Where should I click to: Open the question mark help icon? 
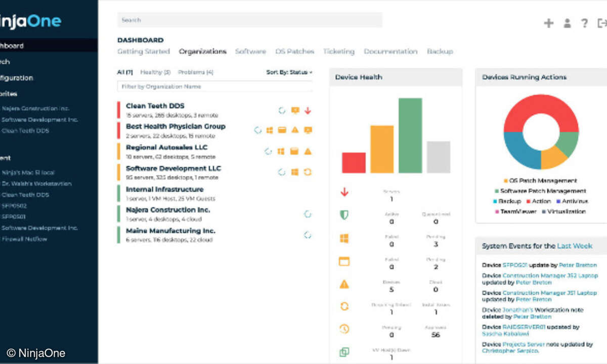tap(584, 23)
